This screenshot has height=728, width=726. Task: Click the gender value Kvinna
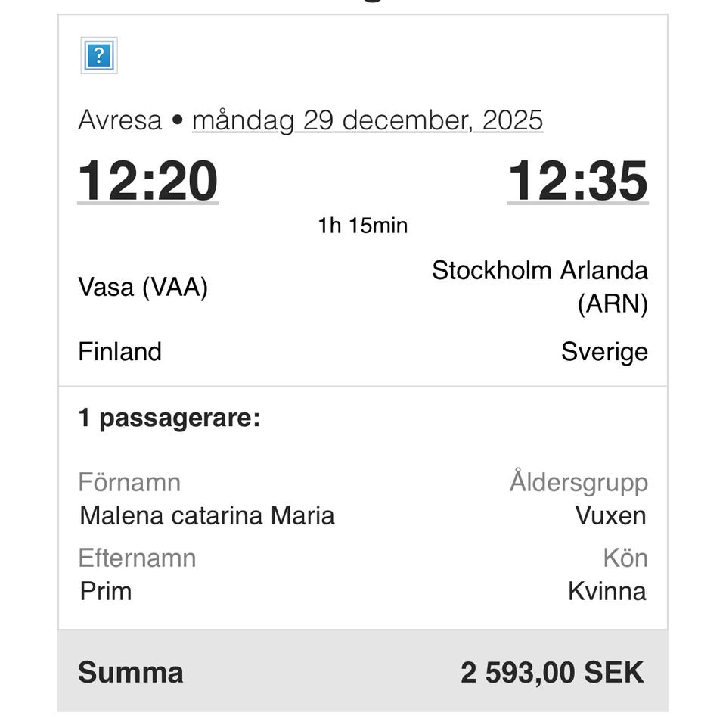click(607, 591)
